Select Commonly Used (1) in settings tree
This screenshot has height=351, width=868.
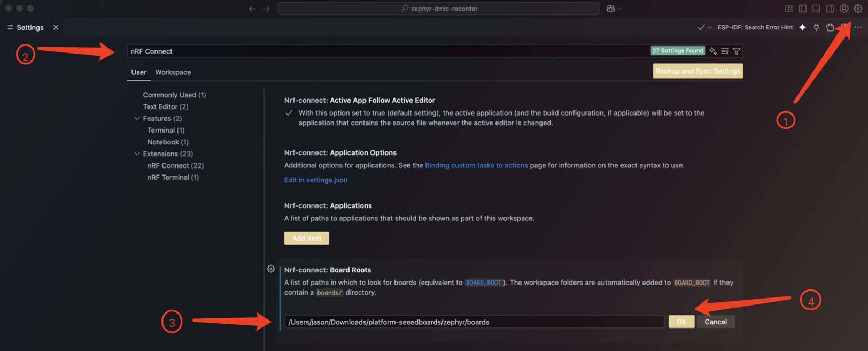point(174,95)
